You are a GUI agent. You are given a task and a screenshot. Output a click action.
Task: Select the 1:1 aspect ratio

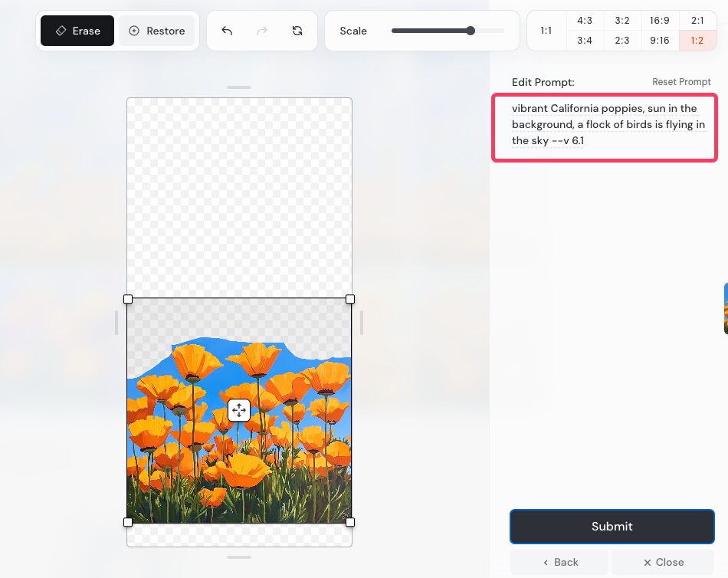(546, 31)
